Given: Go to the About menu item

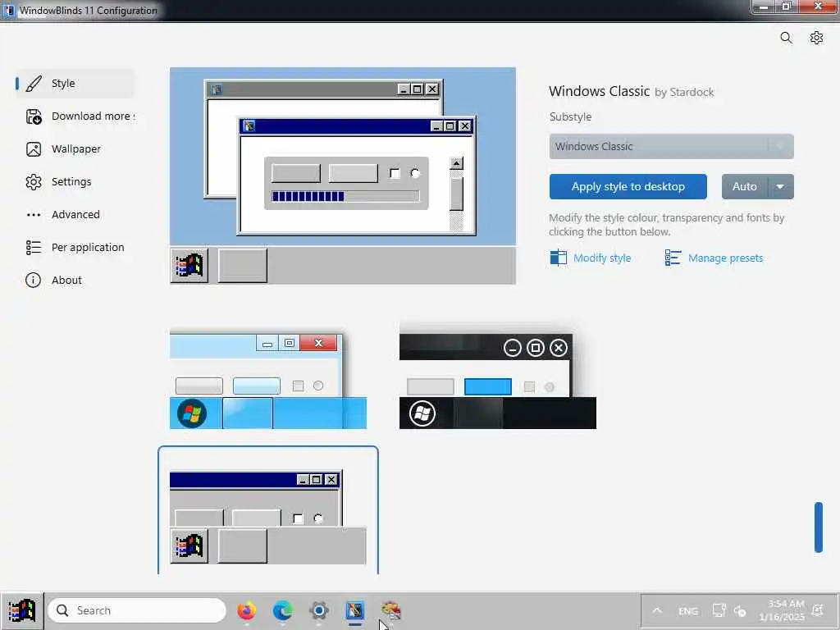Looking at the screenshot, I should pos(75,281).
